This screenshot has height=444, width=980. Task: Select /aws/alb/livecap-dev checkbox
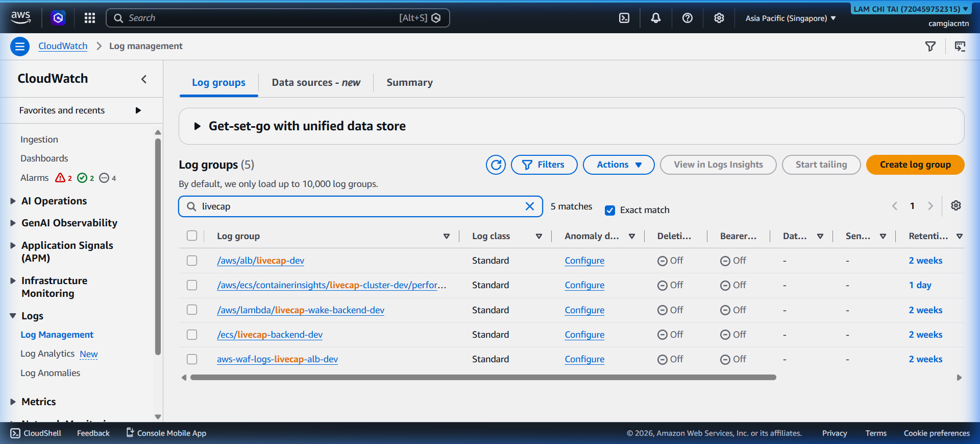tap(192, 261)
